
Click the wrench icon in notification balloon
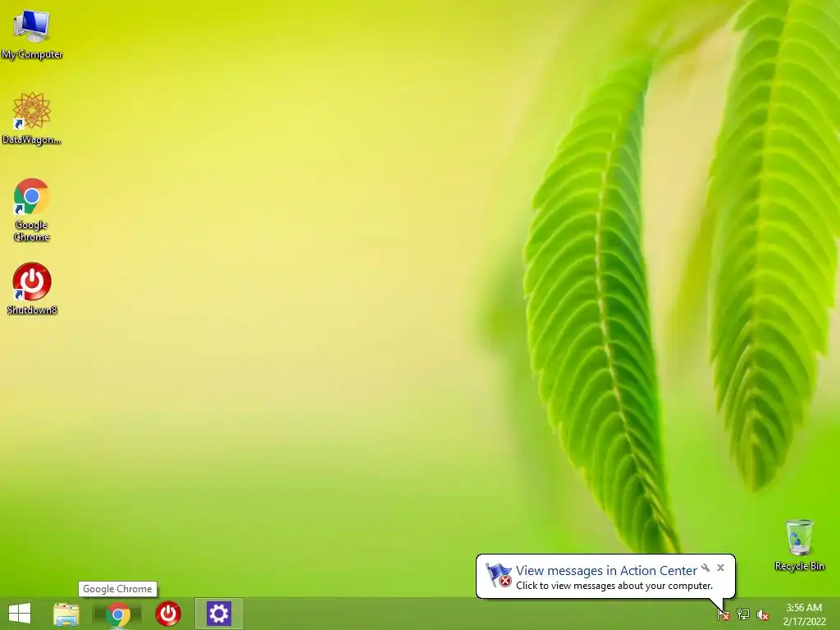(705, 568)
